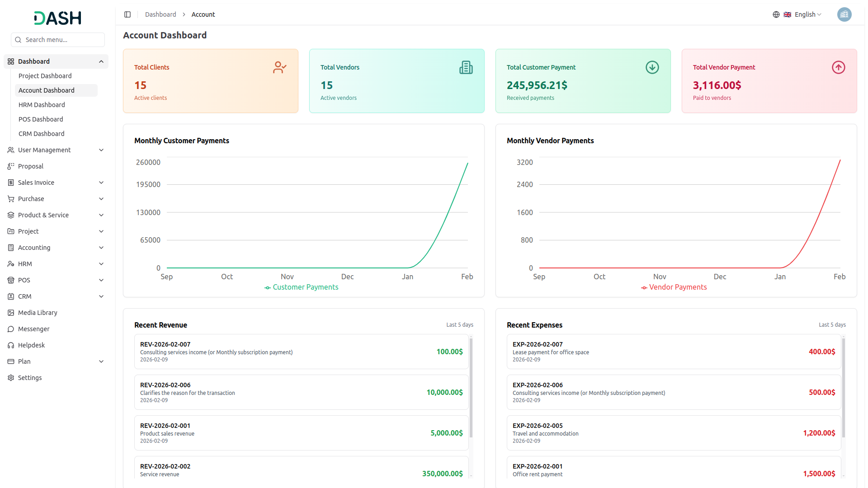Click the Total Vendors building icon

[466, 67]
